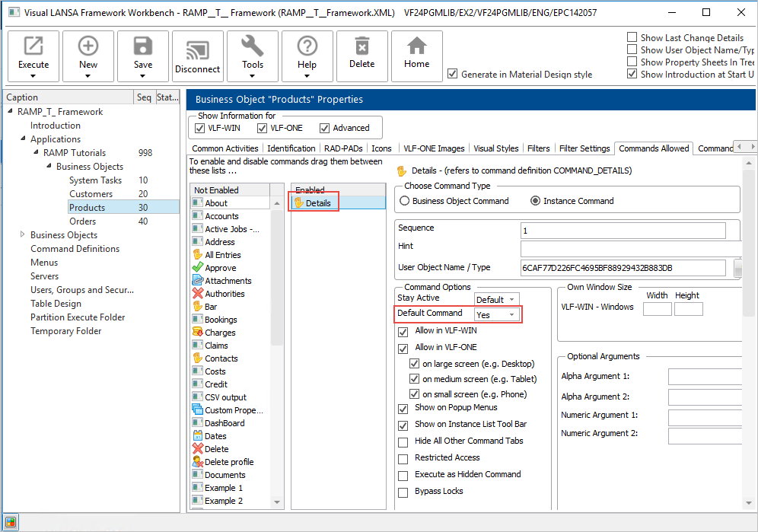Click the Delete trash icon
The width and height of the screenshot is (758, 532).
pos(361,46)
